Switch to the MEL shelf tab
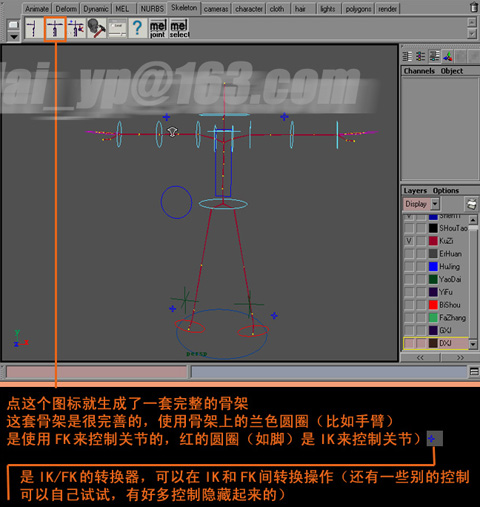Image resolution: width=480 pixels, height=507 pixels. pyautogui.click(x=122, y=9)
